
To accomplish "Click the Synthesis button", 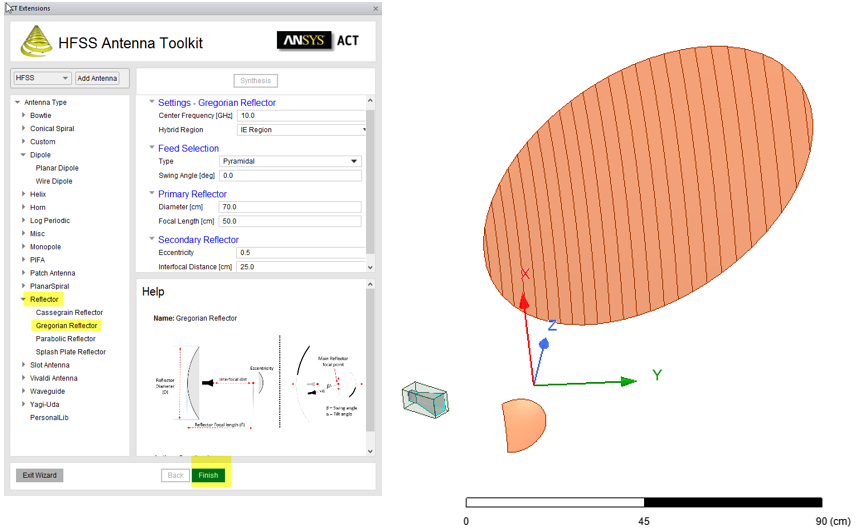I will (x=256, y=81).
